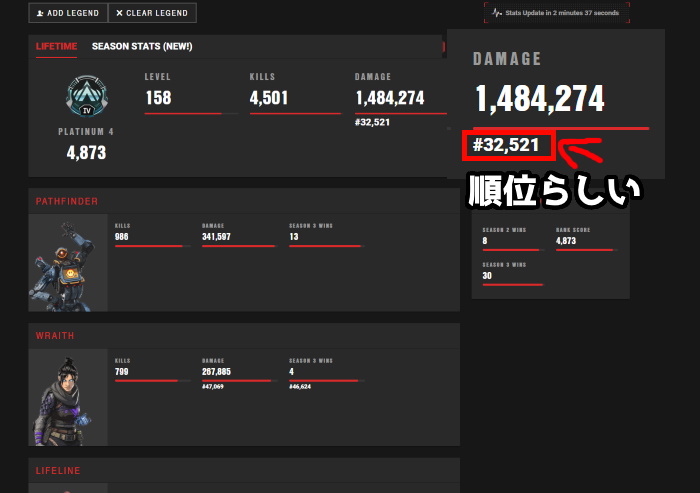This screenshot has height=493, width=700.
Task: Click the Wraith character portrait
Action: tap(68, 397)
